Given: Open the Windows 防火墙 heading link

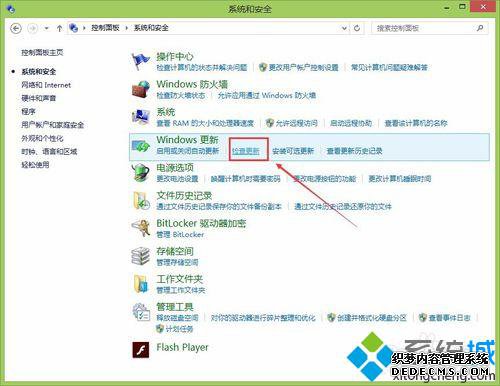Looking at the screenshot, I should click(x=192, y=84).
